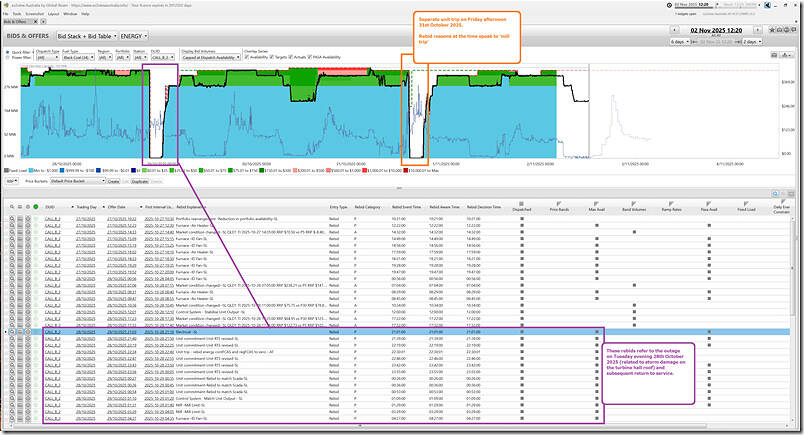Viewport: 804px width, 435px height.
Task: Click the Fixed Load legend colour swatch
Action: pos(6,171)
